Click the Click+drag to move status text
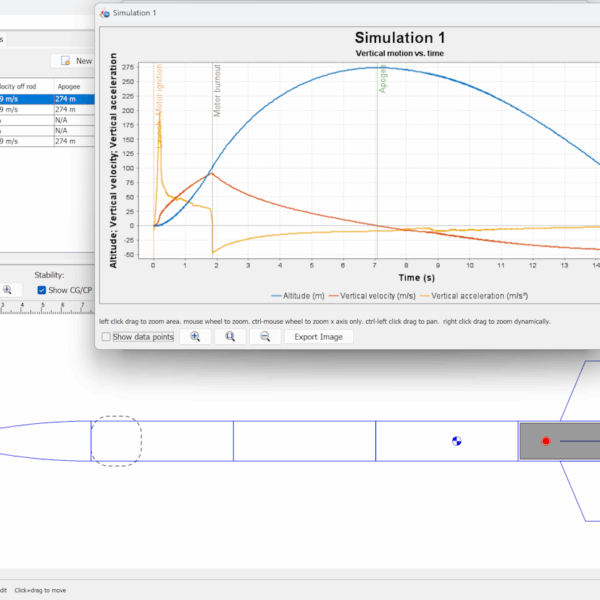This screenshot has height=600, width=600. [40, 590]
